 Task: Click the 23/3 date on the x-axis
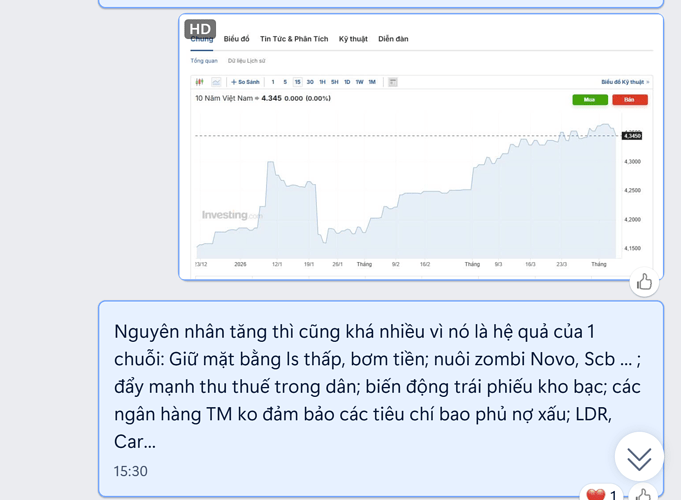point(562,264)
